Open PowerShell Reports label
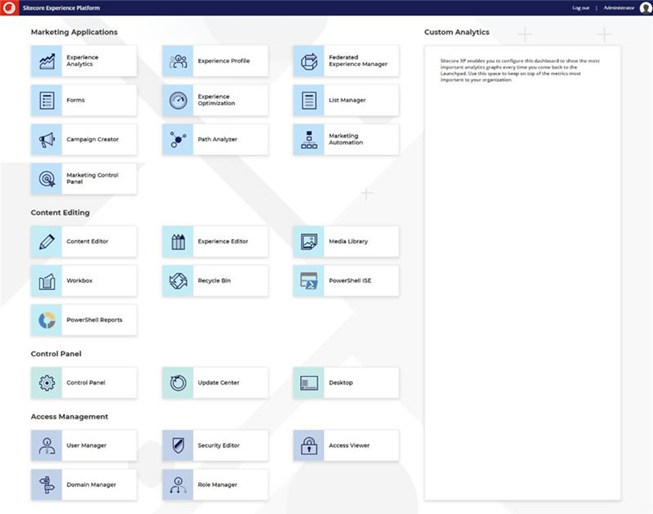The width and height of the screenshot is (653, 514). point(95,320)
